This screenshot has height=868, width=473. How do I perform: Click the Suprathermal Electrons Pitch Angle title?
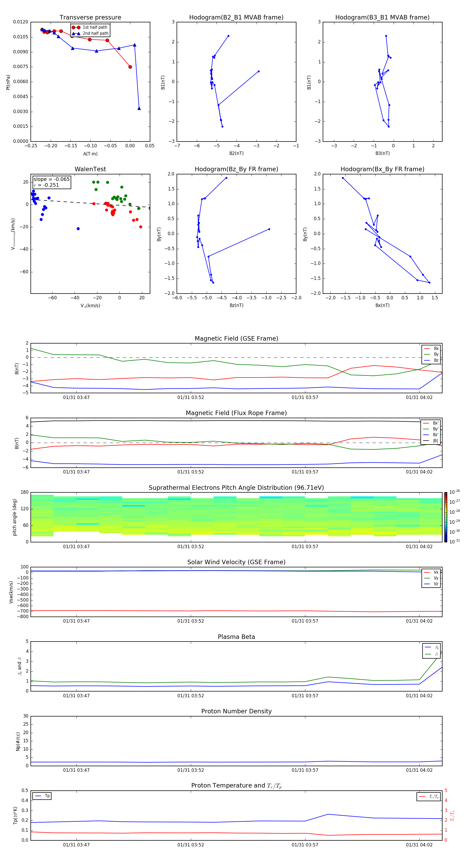[x=236, y=488]
